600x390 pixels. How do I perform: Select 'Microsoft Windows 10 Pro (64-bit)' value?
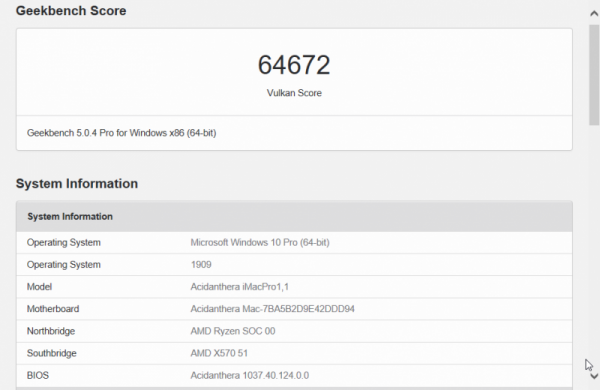260,242
